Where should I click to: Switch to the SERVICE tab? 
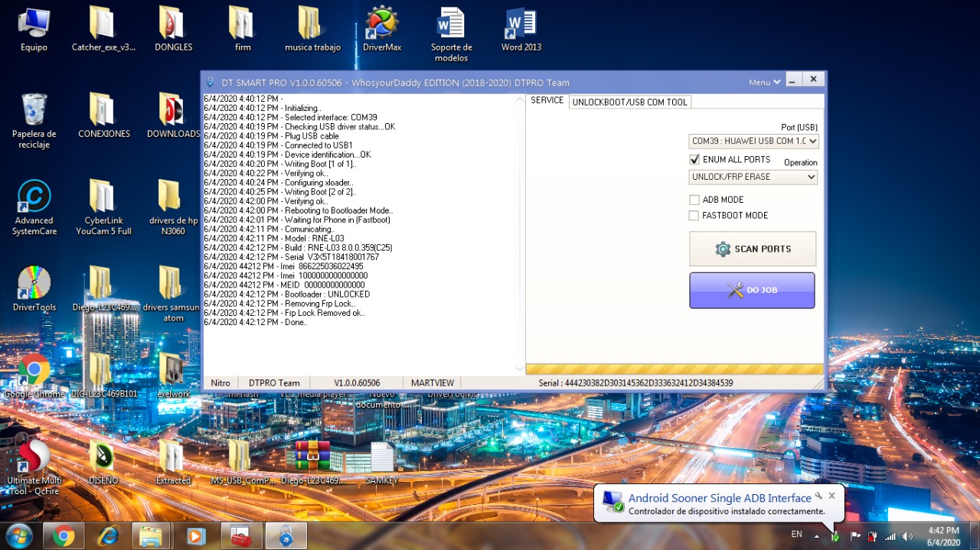[x=547, y=101]
